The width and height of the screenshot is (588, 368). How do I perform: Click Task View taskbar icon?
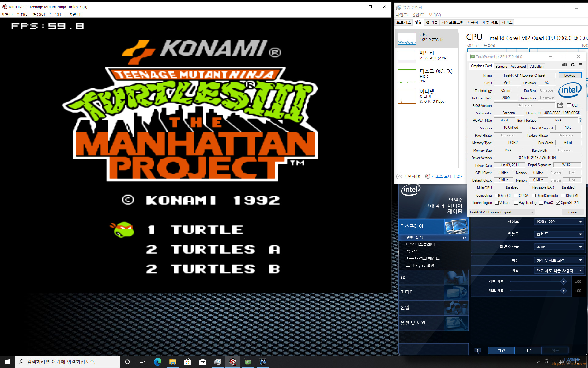142,362
